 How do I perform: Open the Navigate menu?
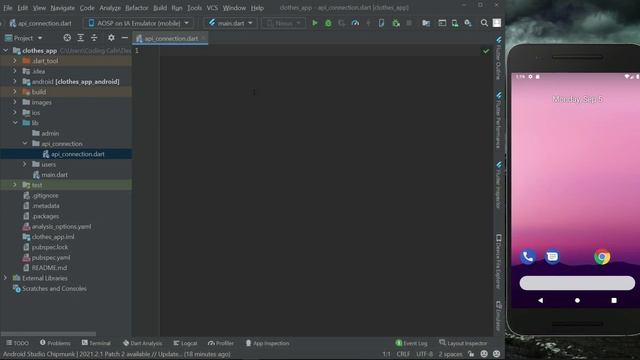click(x=62, y=8)
